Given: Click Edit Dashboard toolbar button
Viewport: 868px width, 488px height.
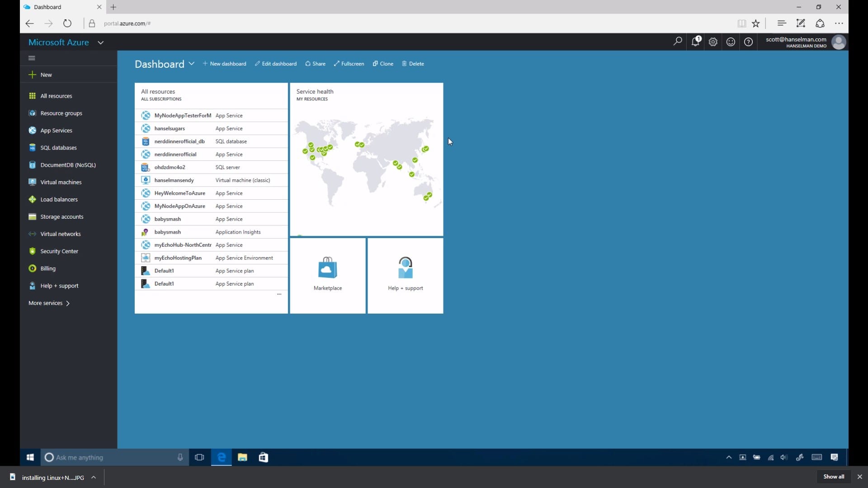Looking at the screenshot, I should pyautogui.click(x=275, y=64).
